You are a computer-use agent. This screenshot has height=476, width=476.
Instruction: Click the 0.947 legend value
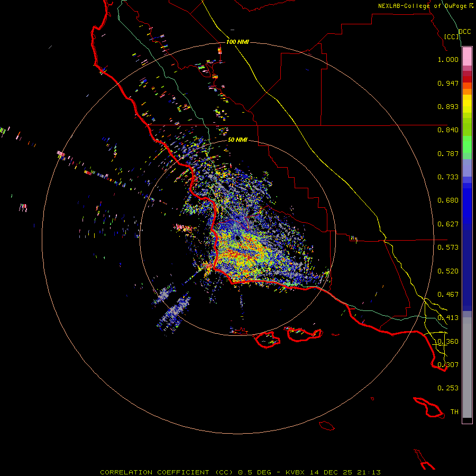(x=448, y=83)
